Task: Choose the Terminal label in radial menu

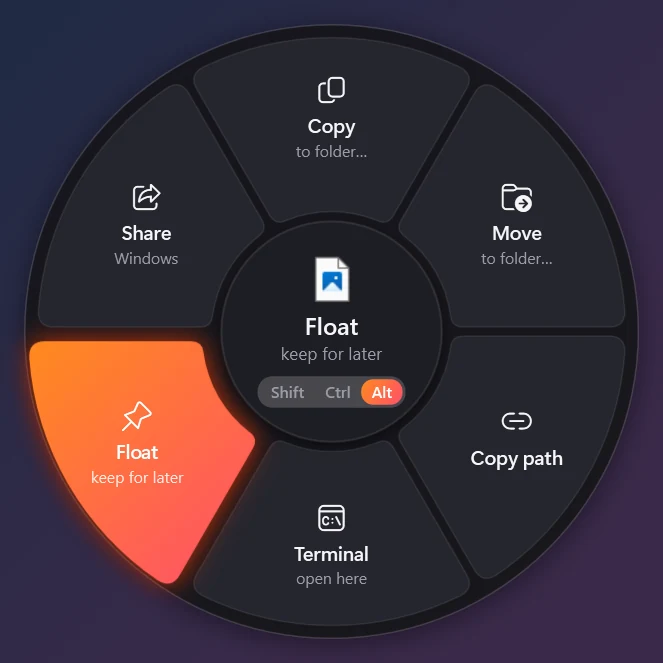Action: pyautogui.click(x=332, y=554)
